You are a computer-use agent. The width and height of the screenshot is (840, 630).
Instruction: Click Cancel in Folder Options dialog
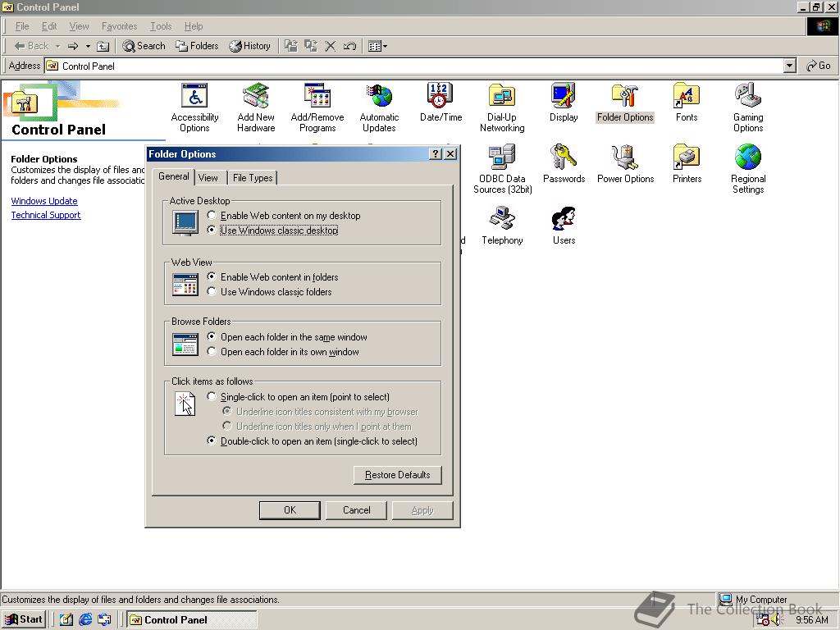click(356, 510)
